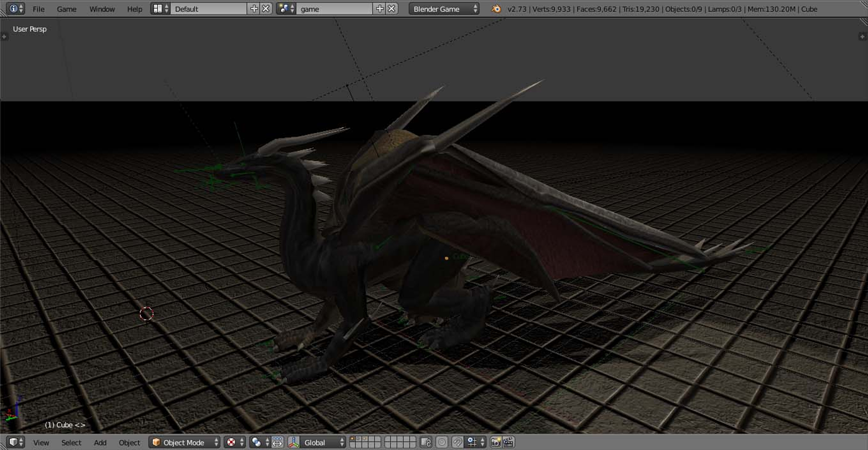Click the game scene name field

tap(335, 9)
